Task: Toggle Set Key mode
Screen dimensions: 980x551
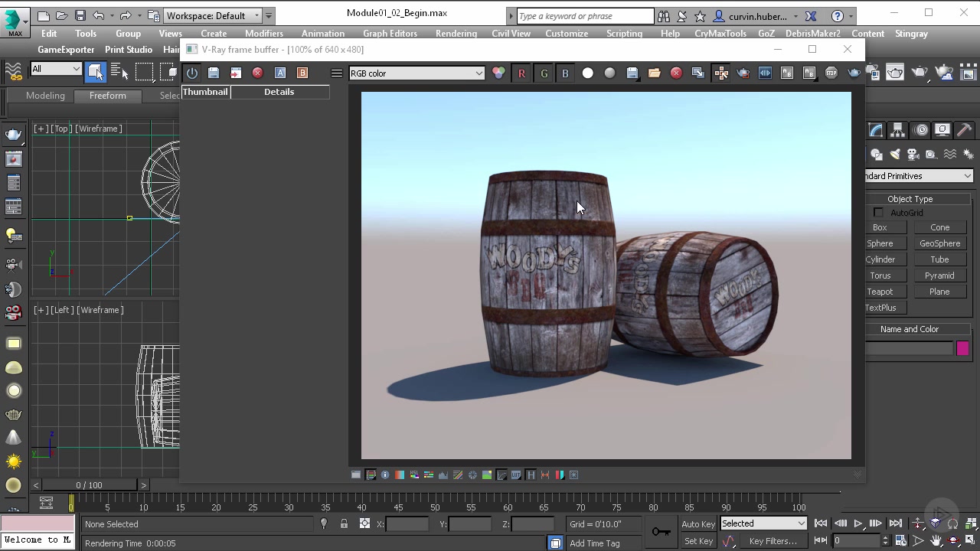Action: [x=697, y=541]
